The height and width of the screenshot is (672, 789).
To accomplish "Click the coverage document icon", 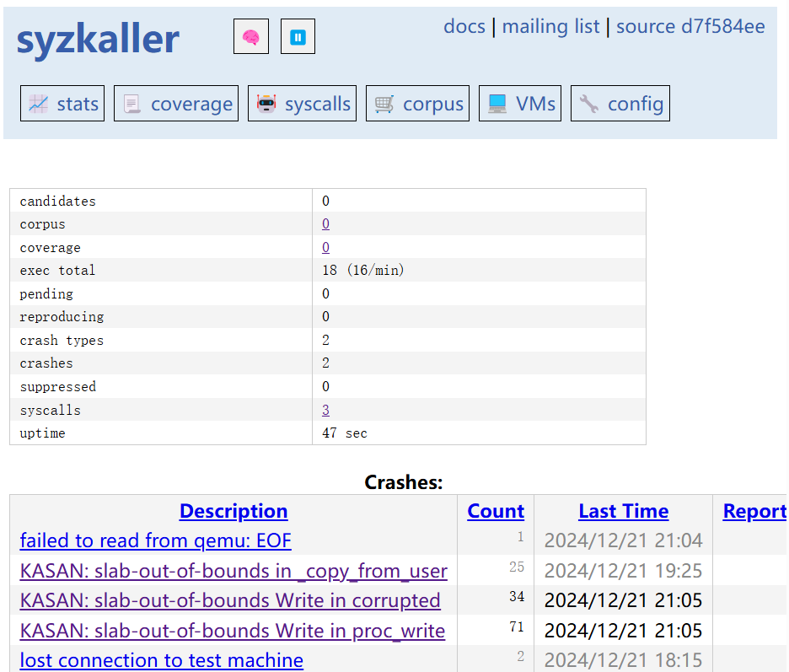I will (x=132, y=104).
